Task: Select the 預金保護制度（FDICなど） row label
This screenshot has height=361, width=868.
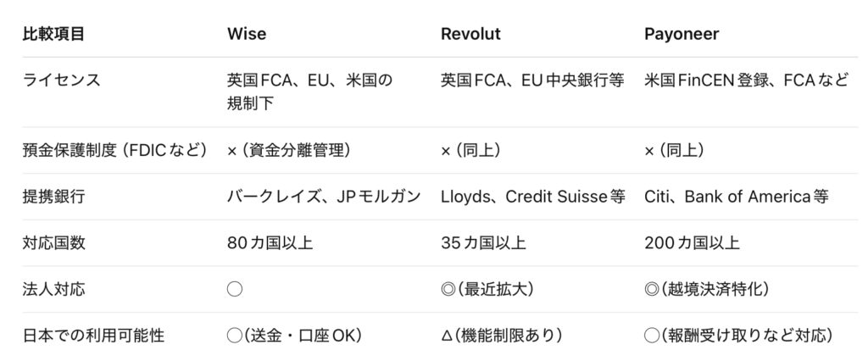Action: [x=114, y=150]
